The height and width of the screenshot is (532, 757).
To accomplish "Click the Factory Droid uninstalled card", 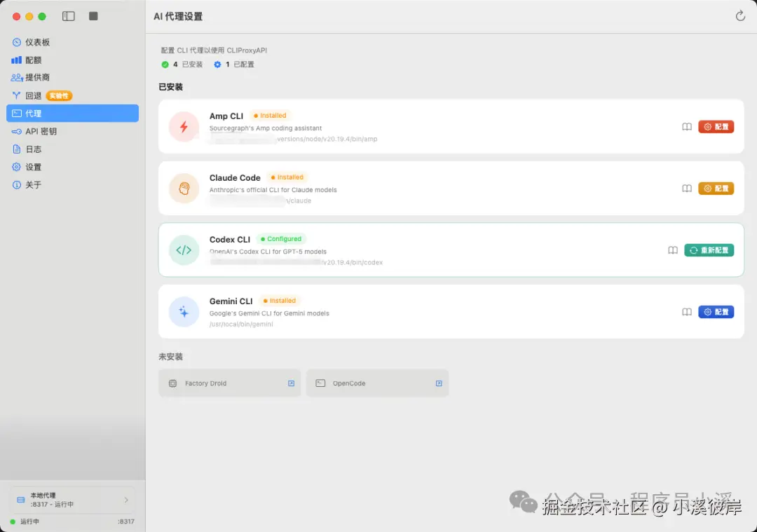I will 230,383.
